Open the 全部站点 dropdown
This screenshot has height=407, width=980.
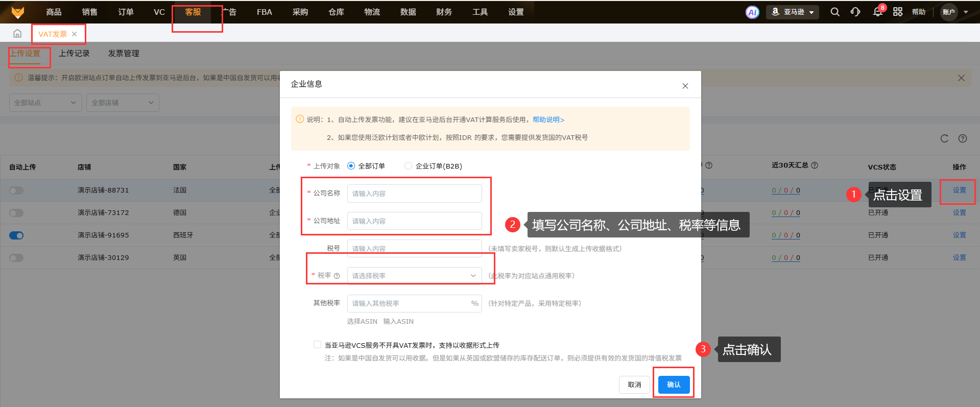click(x=45, y=103)
